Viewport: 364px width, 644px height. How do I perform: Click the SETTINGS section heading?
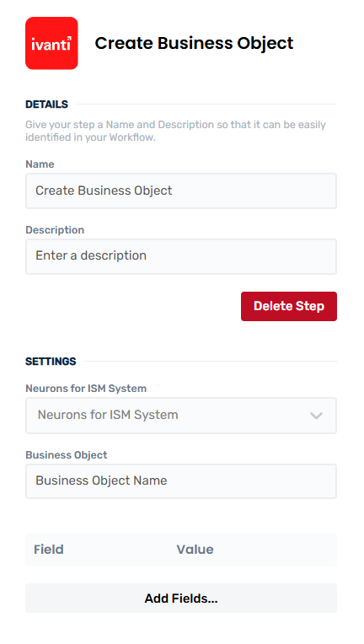[51, 362]
